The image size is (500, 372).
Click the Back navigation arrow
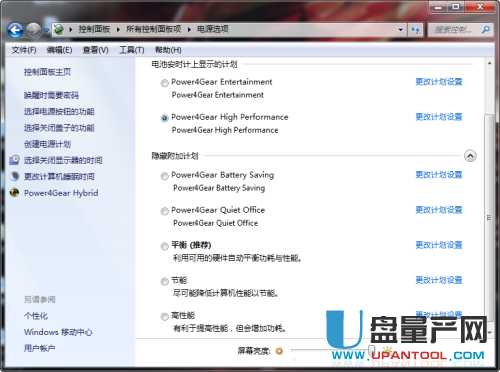tap(15, 30)
